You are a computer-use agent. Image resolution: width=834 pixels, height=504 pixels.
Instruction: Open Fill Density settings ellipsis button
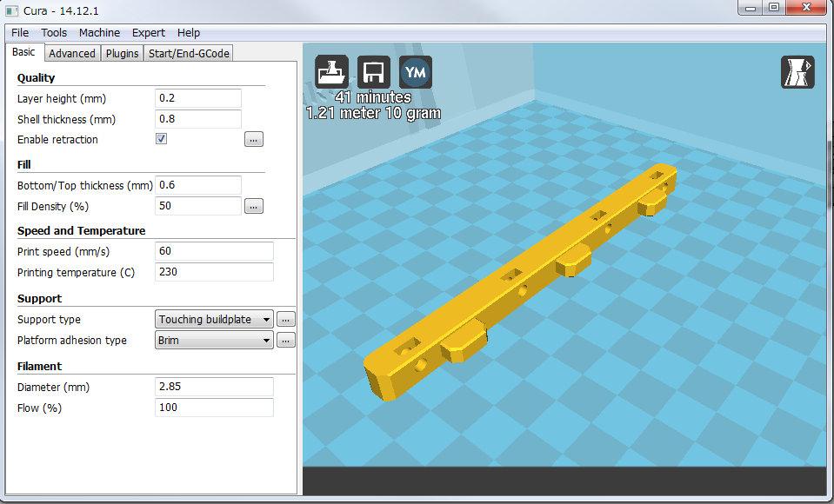pos(254,206)
